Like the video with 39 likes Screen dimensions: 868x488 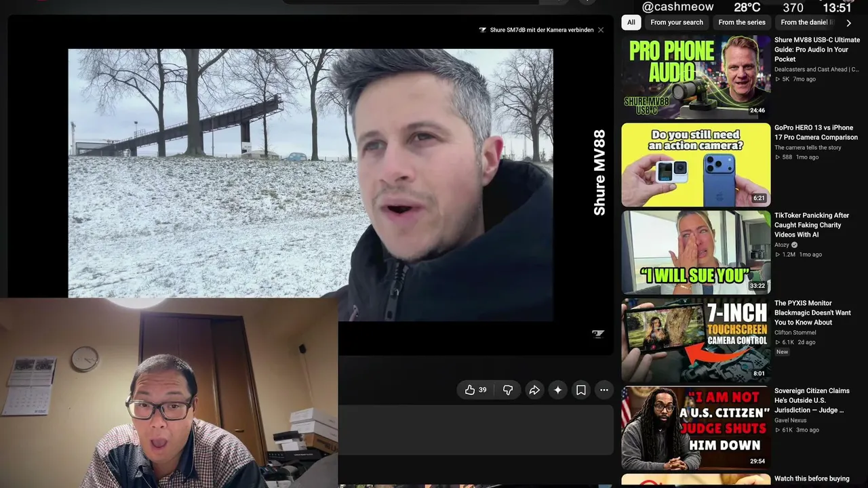coord(476,390)
